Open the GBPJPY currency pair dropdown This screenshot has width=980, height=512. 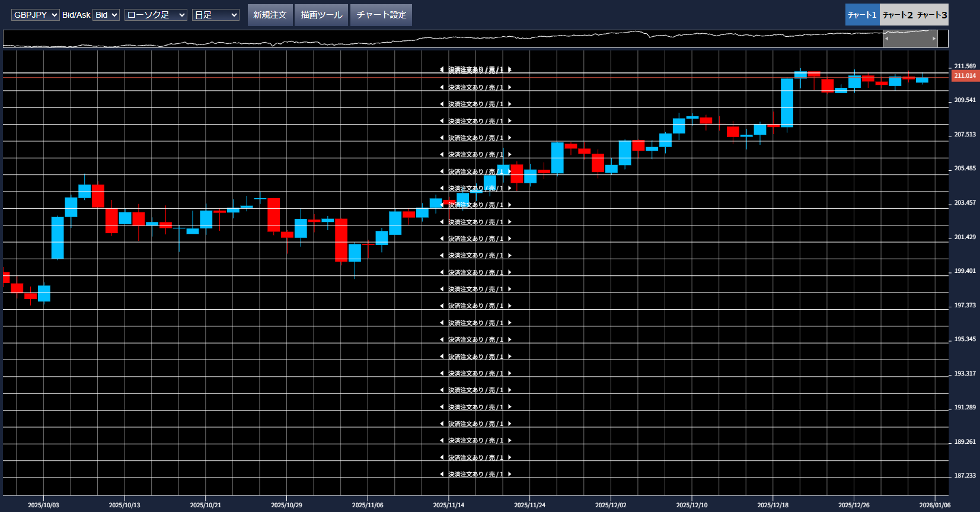pyautogui.click(x=36, y=15)
